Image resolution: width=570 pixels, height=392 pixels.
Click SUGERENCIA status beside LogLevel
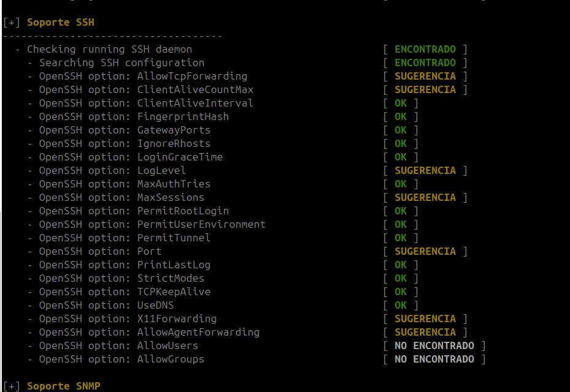tap(425, 170)
